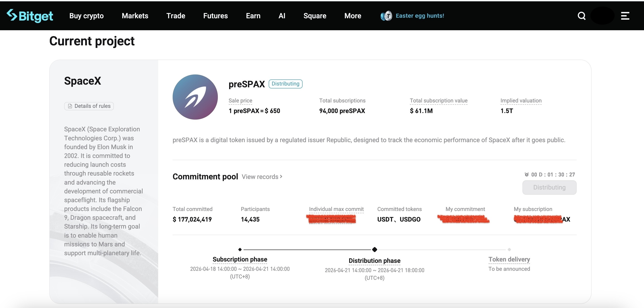The width and height of the screenshot is (644, 308).
Task: Open Details of rules
Action: coord(89,106)
